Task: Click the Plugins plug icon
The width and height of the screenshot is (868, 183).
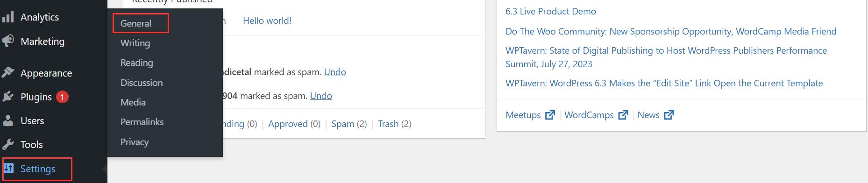Action: [8, 97]
